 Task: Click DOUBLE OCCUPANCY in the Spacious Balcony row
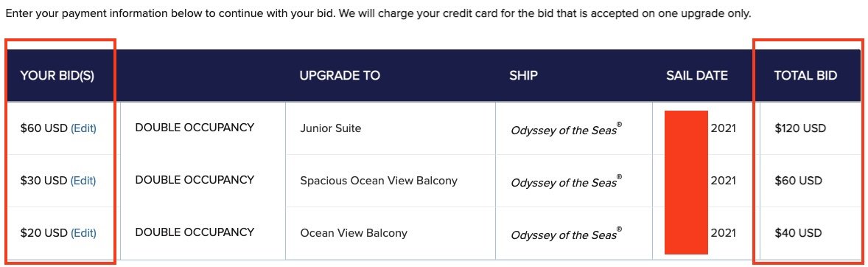(x=195, y=179)
